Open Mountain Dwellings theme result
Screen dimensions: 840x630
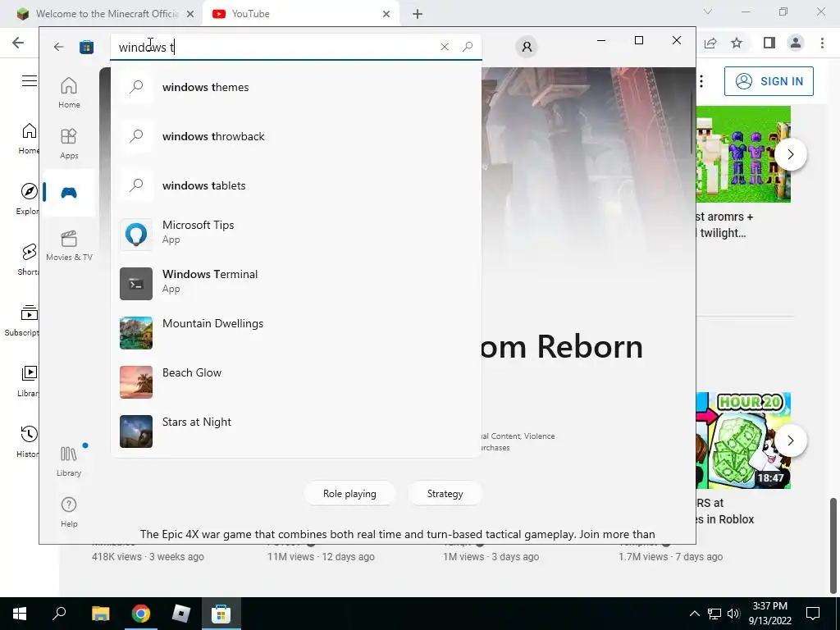click(x=295, y=333)
